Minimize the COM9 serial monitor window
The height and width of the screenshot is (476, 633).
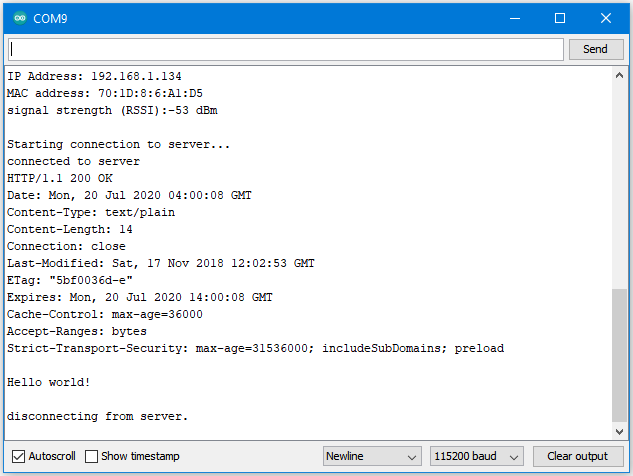515,18
